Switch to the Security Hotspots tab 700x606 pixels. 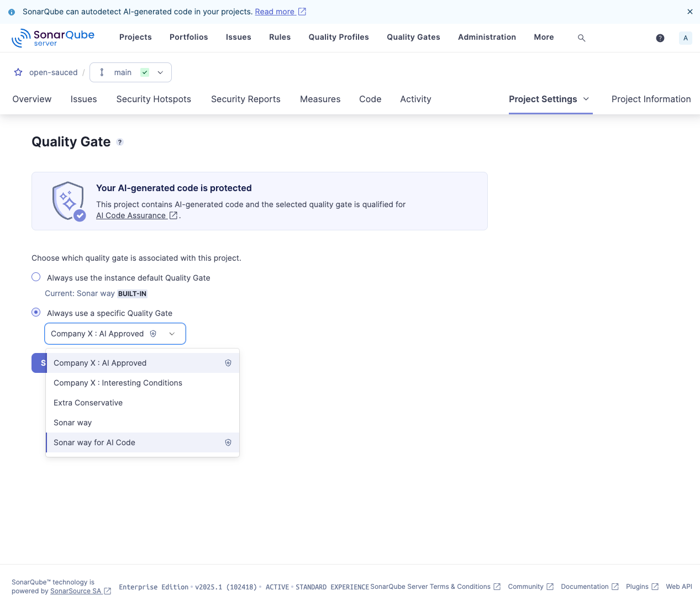point(153,99)
